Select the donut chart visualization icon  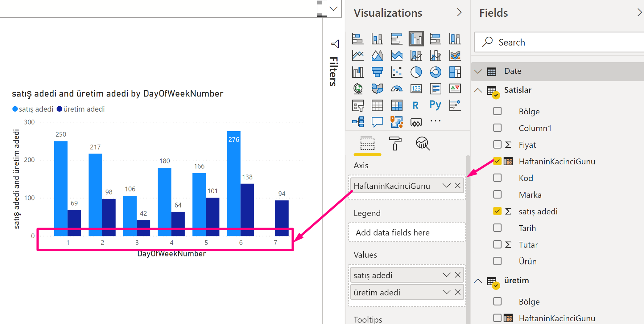pos(435,72)
